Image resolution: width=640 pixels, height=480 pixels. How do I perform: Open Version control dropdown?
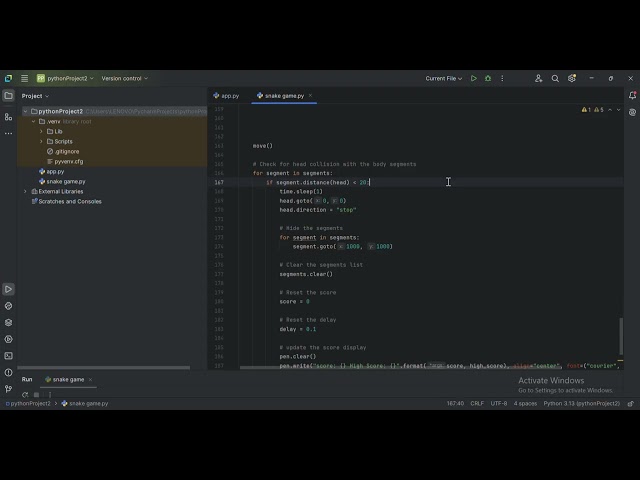click(124, 78)
